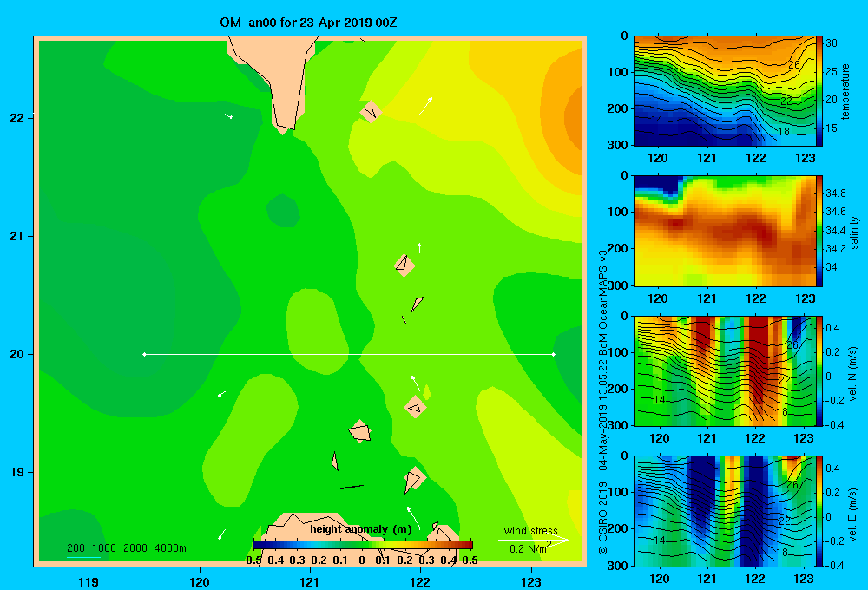Select the east endpoint of the 20N transect

coord(554,354)
